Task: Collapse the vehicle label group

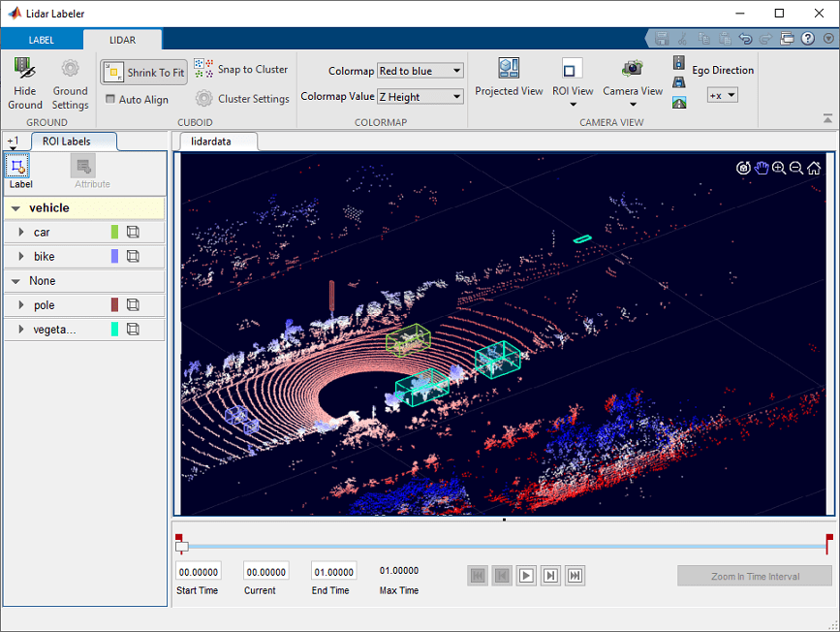Action: pos(14,206)
